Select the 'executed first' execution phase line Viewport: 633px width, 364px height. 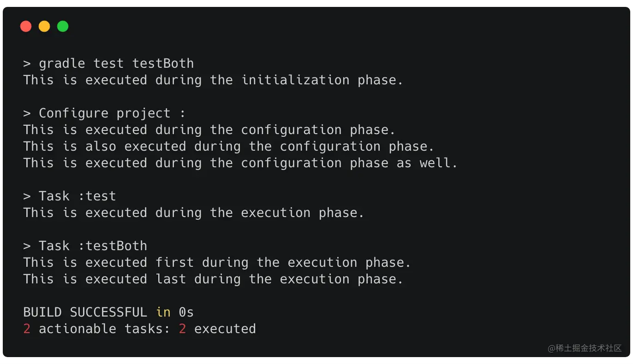(217, 263)
